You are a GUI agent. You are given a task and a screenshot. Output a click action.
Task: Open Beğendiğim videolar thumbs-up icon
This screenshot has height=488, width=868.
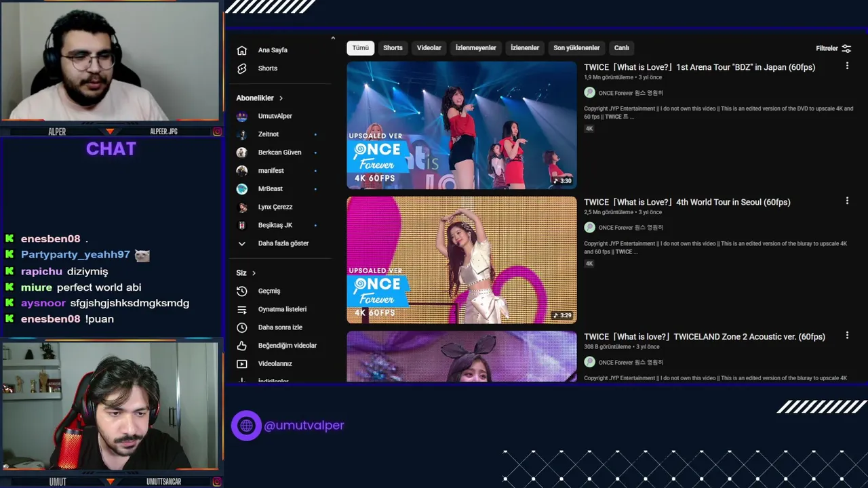click(241, 346)
